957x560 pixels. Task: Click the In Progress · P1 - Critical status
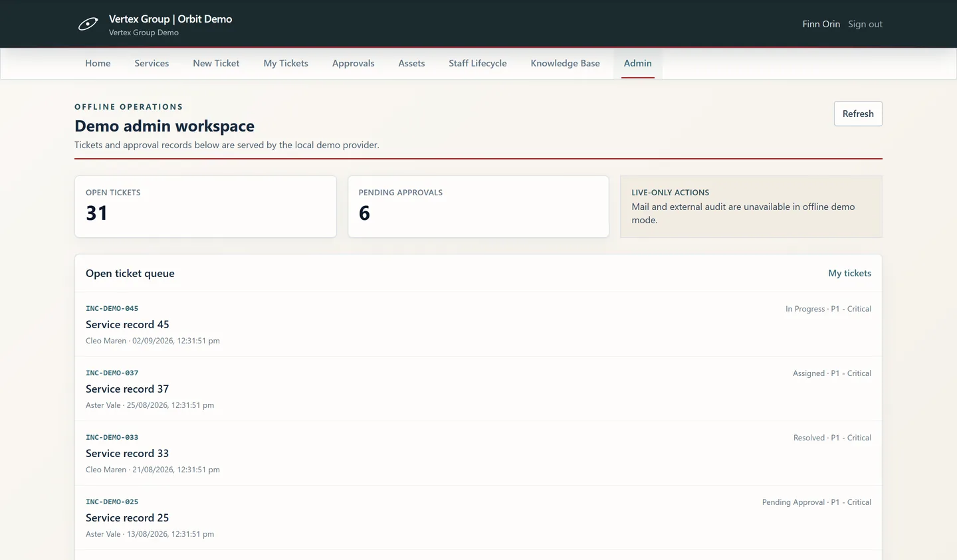(x=828, y=309)
